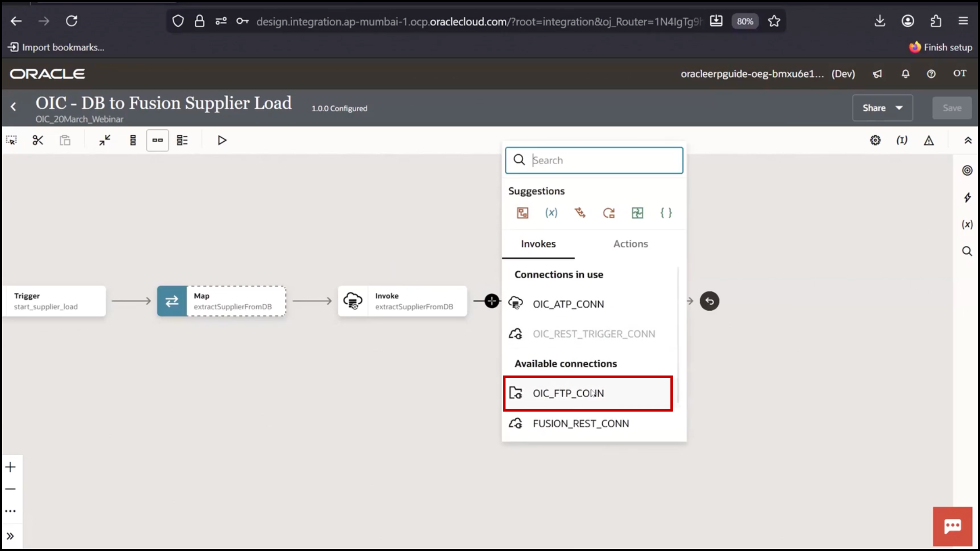Switch to horizontal layout icon
The height and width of the screenshot is (551, 980).
point(157,140)
